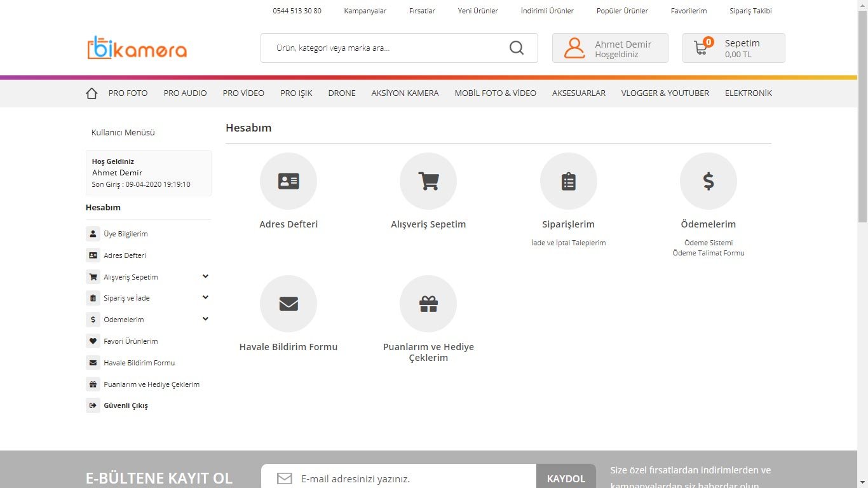The height and width of the screenshot is (488, 868).
Task: Open the Adres Defteri card icon
Action: [288, 181]
